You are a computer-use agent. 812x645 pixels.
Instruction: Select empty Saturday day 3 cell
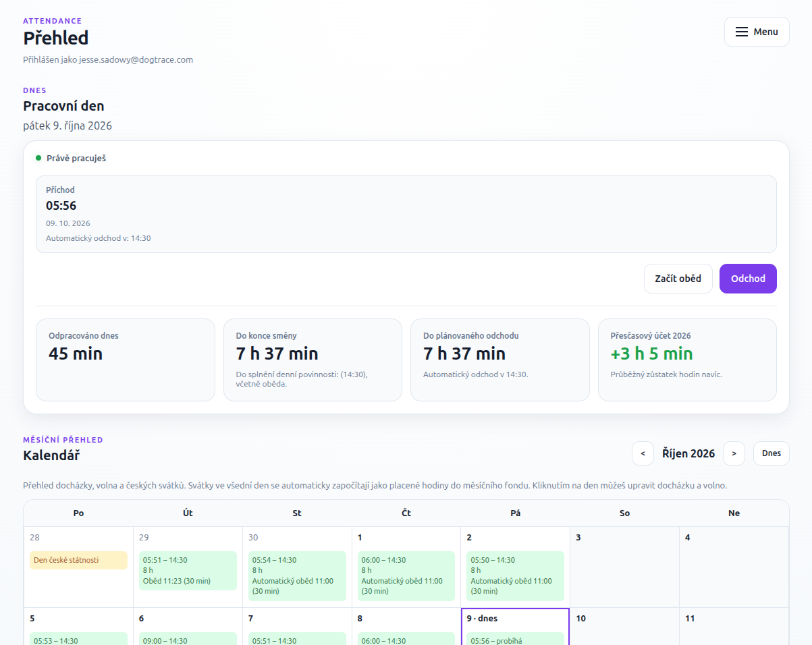pos(624,567)
